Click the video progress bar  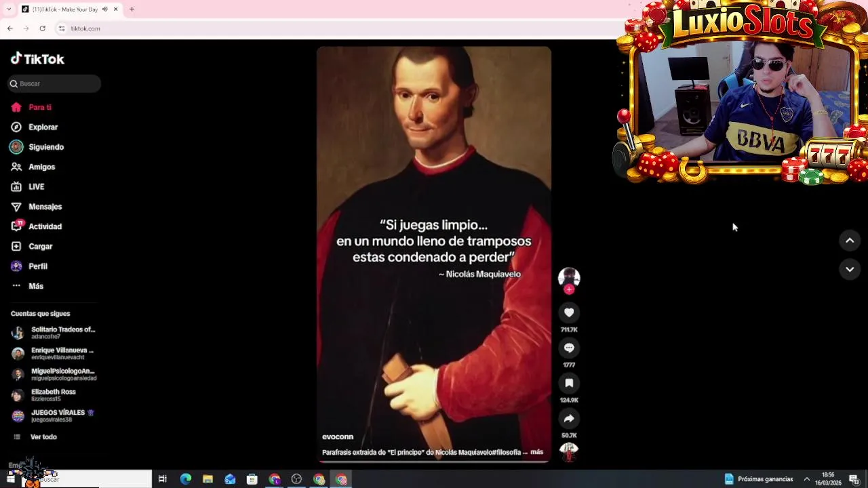[x=434, y=462]
